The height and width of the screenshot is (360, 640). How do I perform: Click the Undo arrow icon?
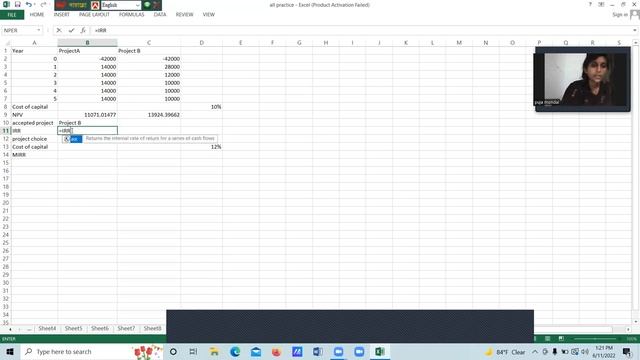[x=29, y=4]
